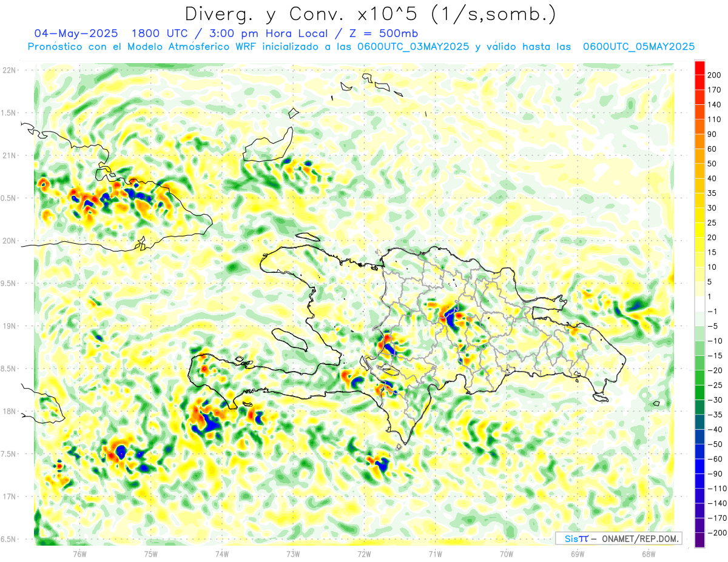Click the title 'Diverg. y Conv. x10^5 (1/s,somb.)'
728x562 pixels.
369,13
